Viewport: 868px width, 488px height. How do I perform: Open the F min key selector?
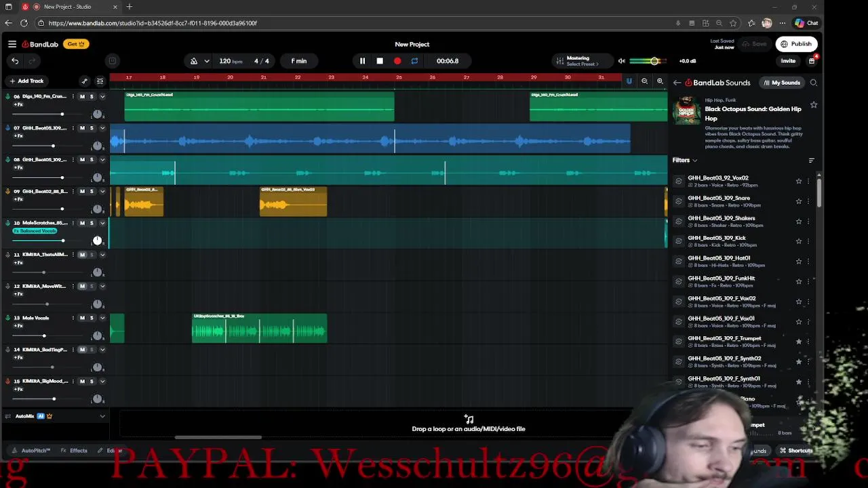299,61
